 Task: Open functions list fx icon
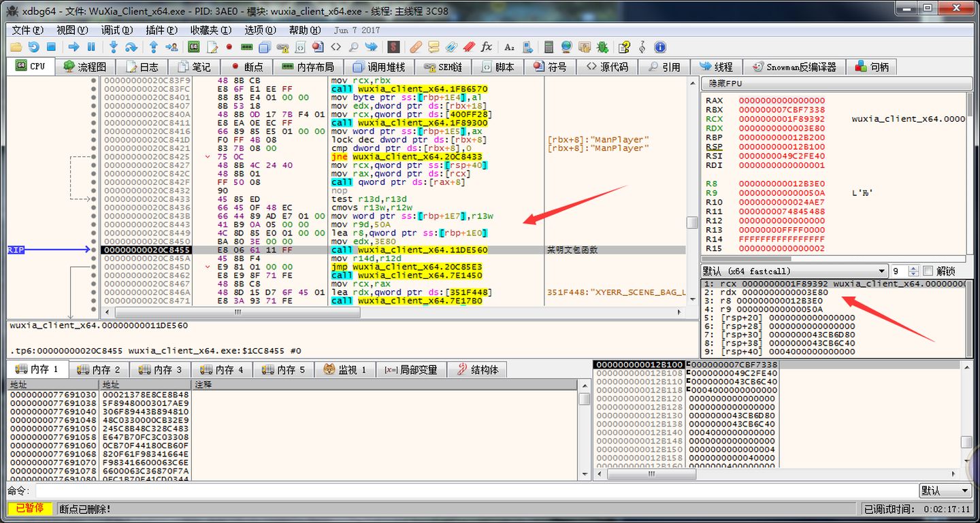(487, 47)
